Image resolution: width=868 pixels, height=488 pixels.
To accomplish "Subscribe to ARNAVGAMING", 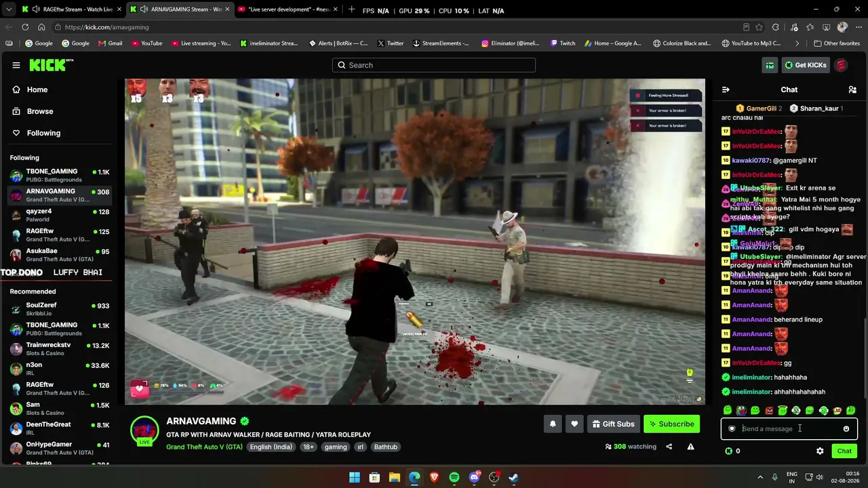I will tap(671, 424).
